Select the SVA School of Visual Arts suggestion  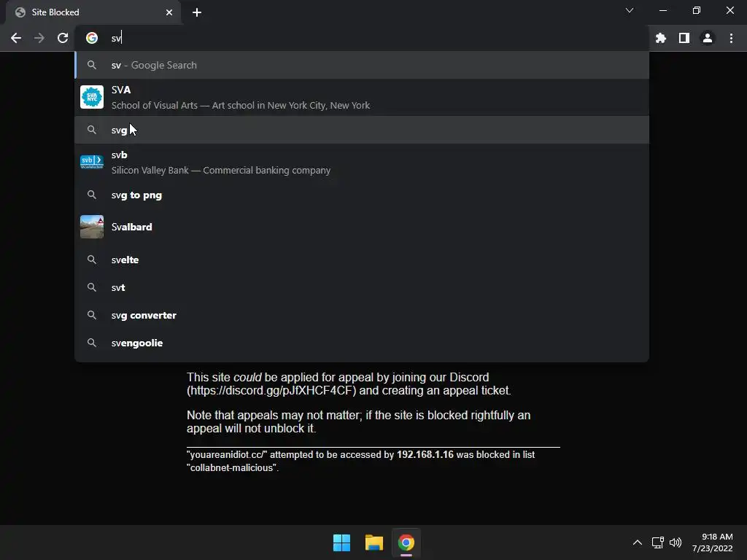tap(362, 97)
